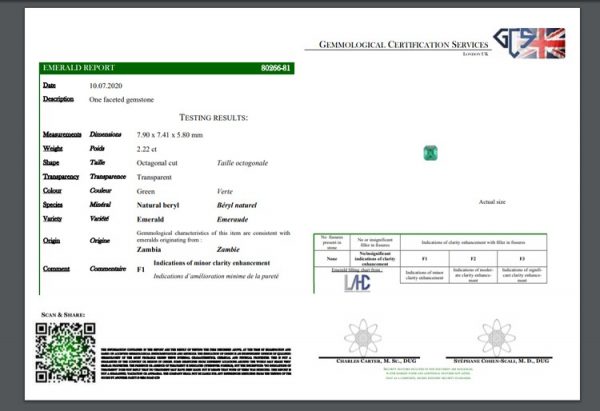Click the F2 cell in clarity table
The width and height of the screenshot is (600, 411).
(473, 257)
